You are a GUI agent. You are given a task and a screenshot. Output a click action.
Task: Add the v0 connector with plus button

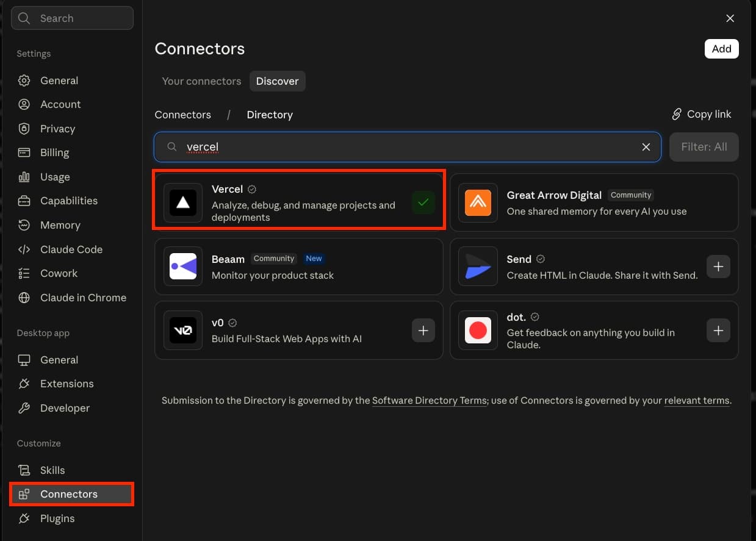pyautogui.click(x=423, y=330)
